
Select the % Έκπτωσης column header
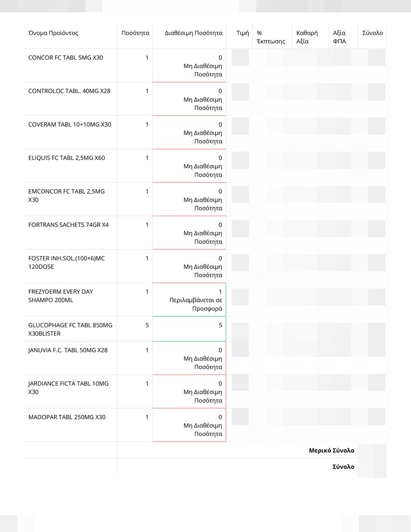(x=271, y=37)
